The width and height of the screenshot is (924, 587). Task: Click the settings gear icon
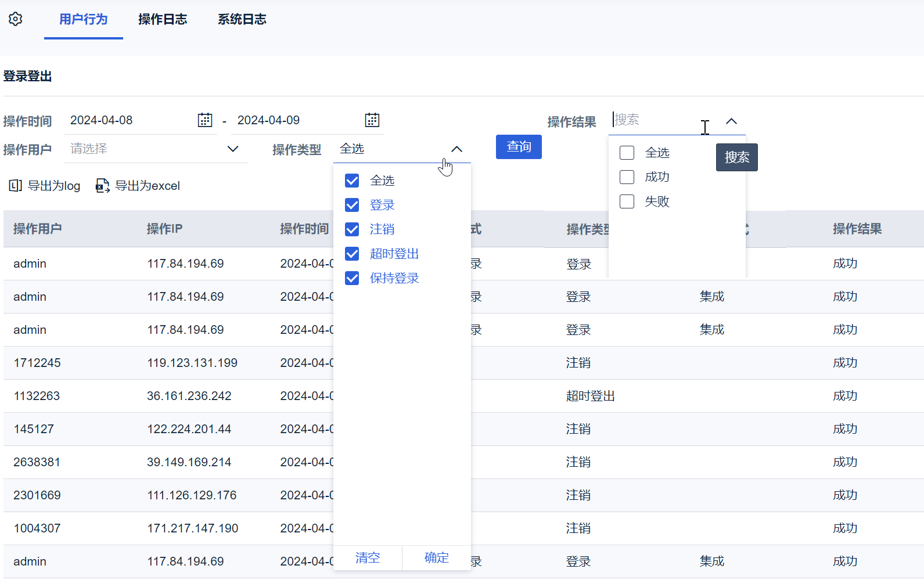[16, 19]
